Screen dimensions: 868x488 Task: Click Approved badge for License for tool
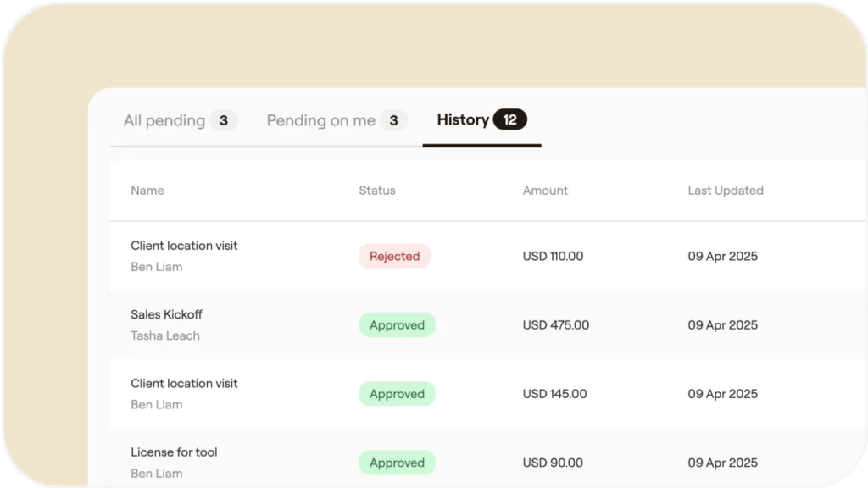(397, 463)
